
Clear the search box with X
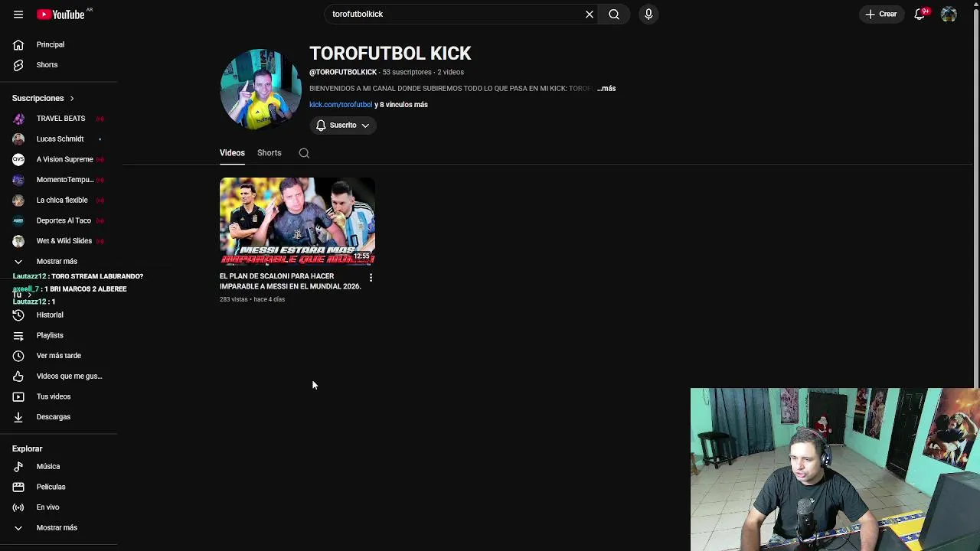click(590, 14)
